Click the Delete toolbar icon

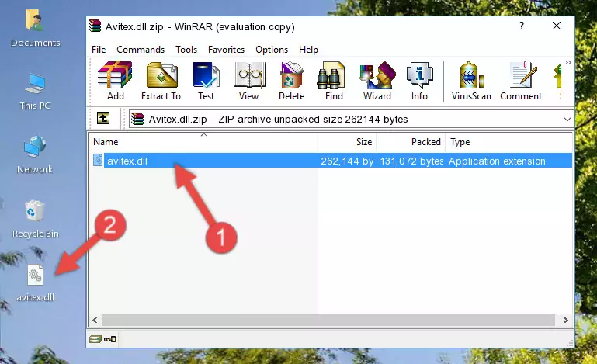pyautogui.click(x=292, y=81)
